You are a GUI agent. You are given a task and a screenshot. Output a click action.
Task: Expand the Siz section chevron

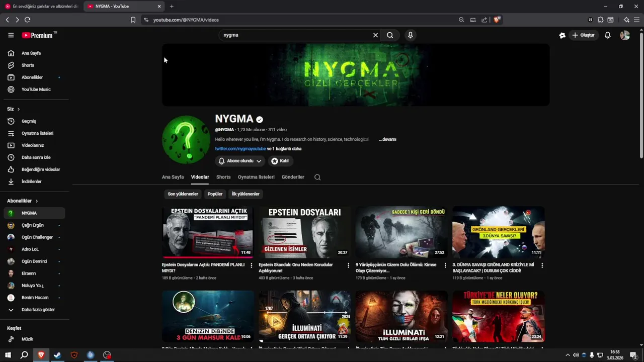coord(19,109)
